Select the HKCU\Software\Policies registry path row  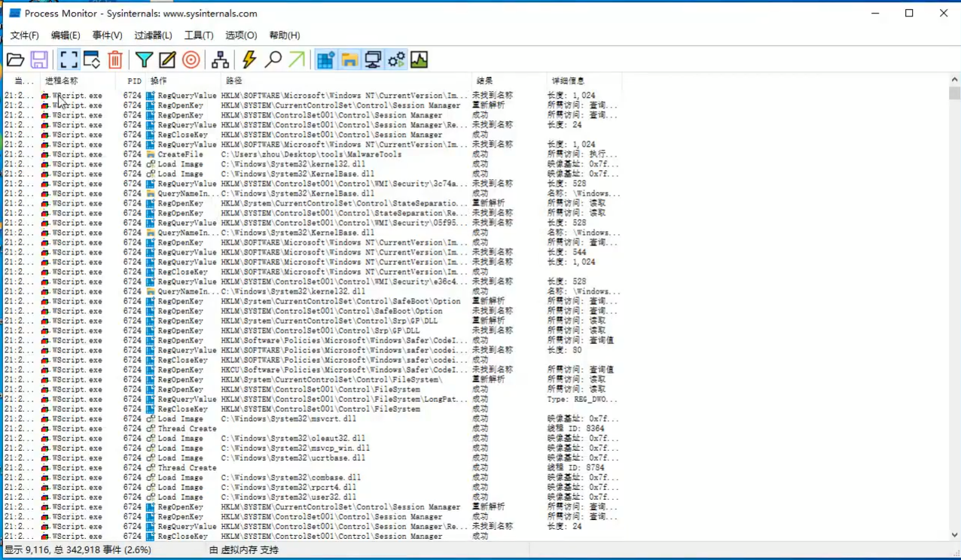point(311,370)
